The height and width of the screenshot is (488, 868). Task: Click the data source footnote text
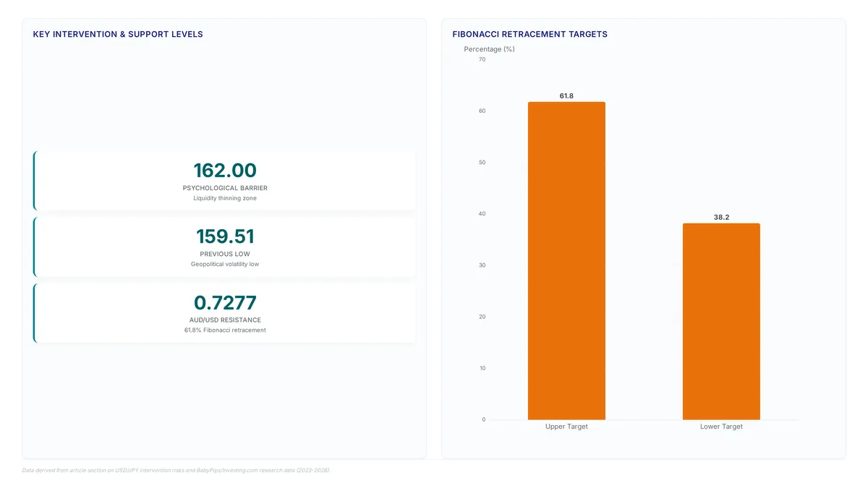pyautogui.click(x=176, y=470)
